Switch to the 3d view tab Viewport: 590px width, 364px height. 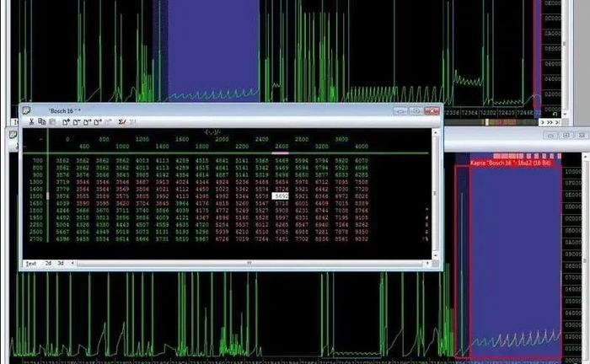click(x=60, y=264)
